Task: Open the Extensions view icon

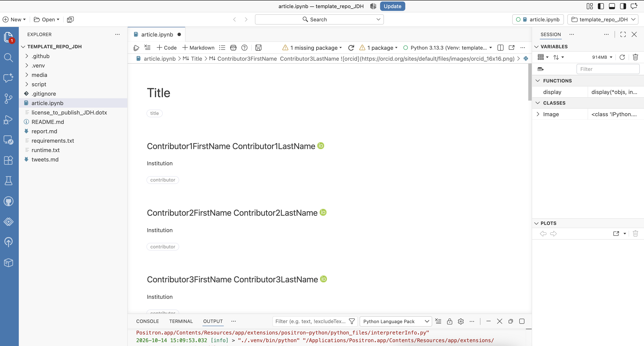Action: 9,160
